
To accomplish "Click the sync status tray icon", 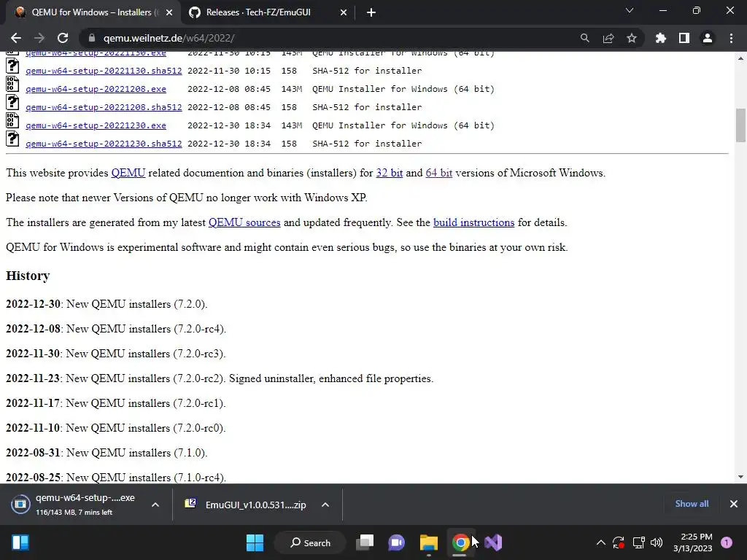I will 619,542.
